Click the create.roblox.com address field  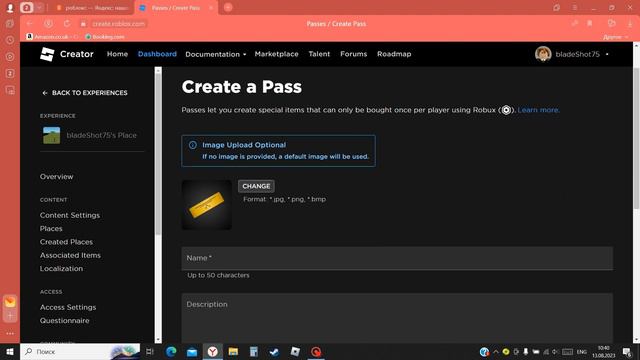(x=118, y=24)
